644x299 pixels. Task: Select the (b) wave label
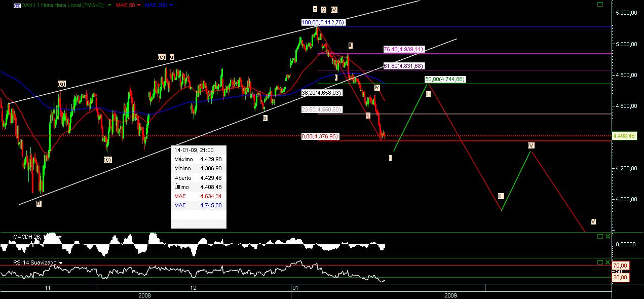tap(108, 160)
